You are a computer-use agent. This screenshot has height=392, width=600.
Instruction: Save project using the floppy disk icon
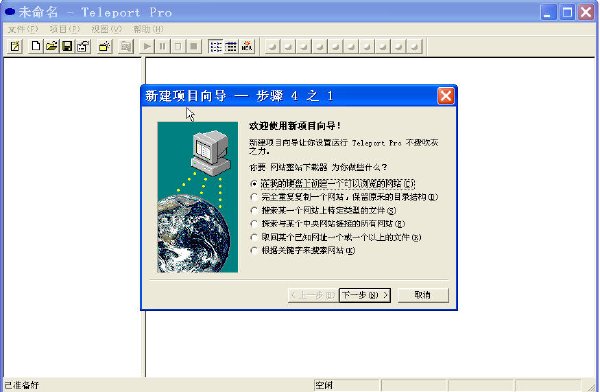pyautogui.click(x=67, y=46)
